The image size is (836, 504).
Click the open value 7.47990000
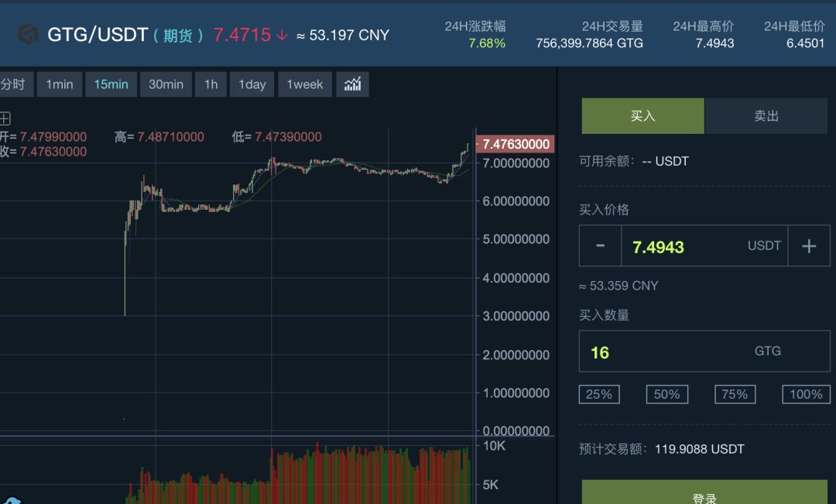click(x=53, y=137)
